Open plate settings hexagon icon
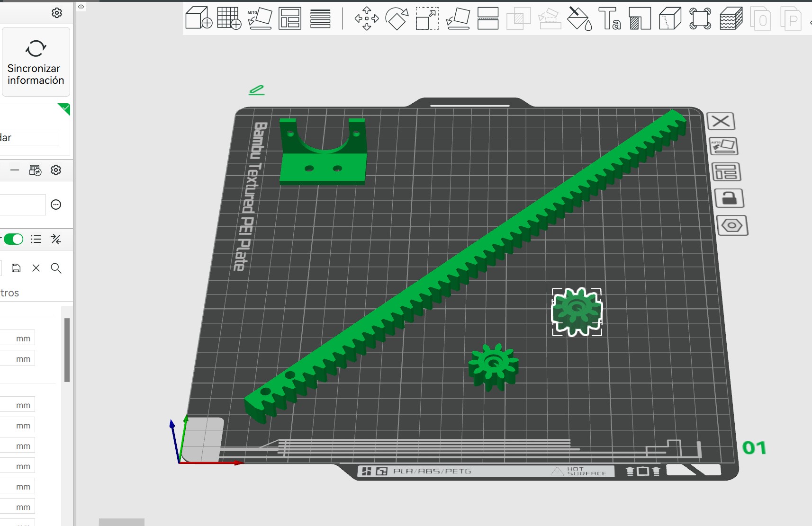 732,225
